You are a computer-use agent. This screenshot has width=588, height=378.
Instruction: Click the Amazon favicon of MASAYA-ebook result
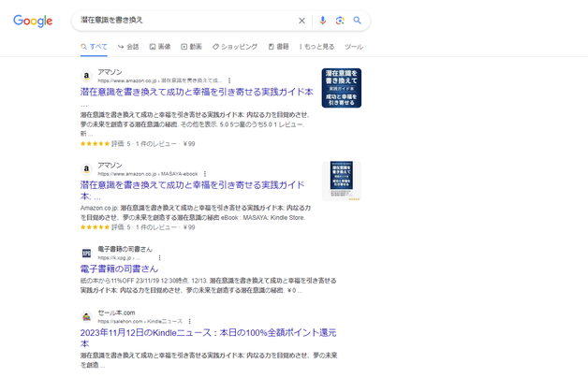pos(87,169)
